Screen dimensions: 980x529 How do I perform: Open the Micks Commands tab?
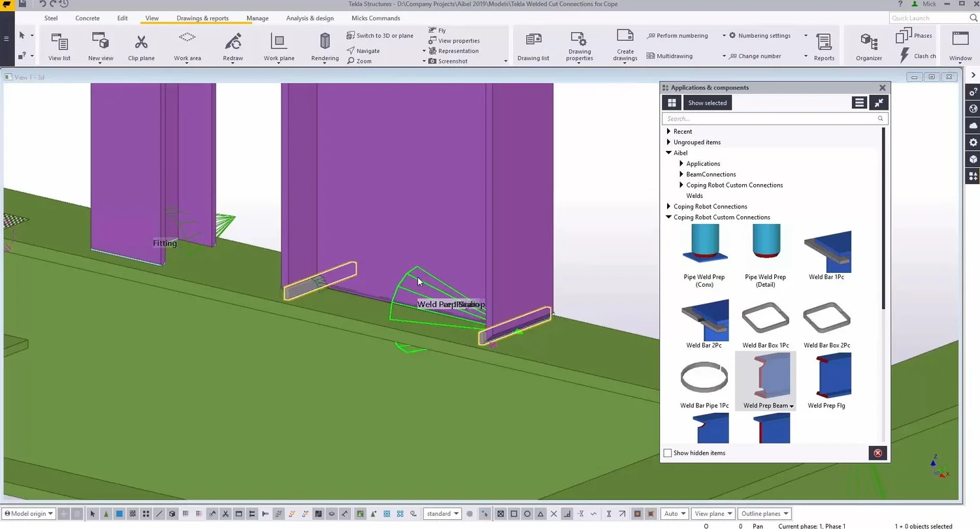point(375,18)
